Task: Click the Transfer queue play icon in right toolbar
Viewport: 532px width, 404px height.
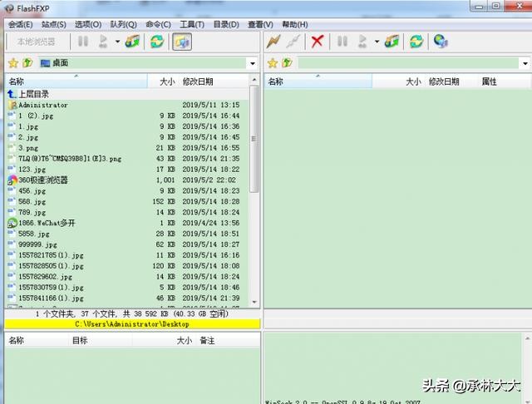Action: click(x=362, y=42)
